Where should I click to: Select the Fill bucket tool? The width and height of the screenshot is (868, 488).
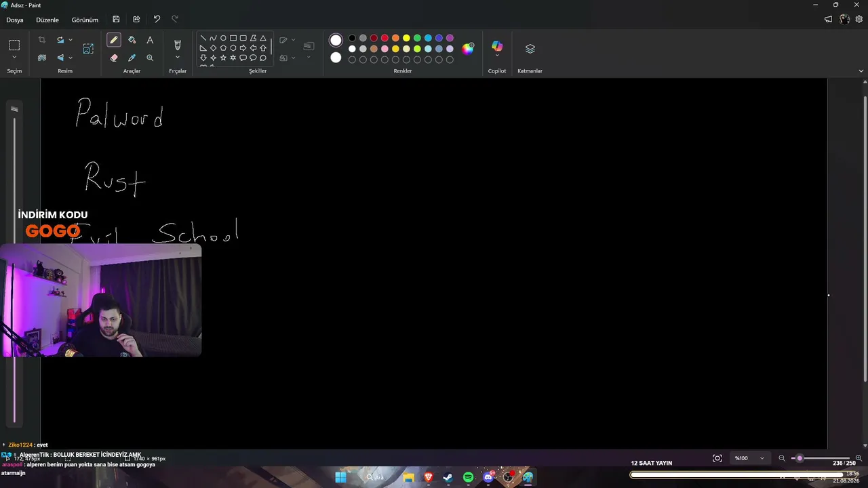click(x=132, y=40)
